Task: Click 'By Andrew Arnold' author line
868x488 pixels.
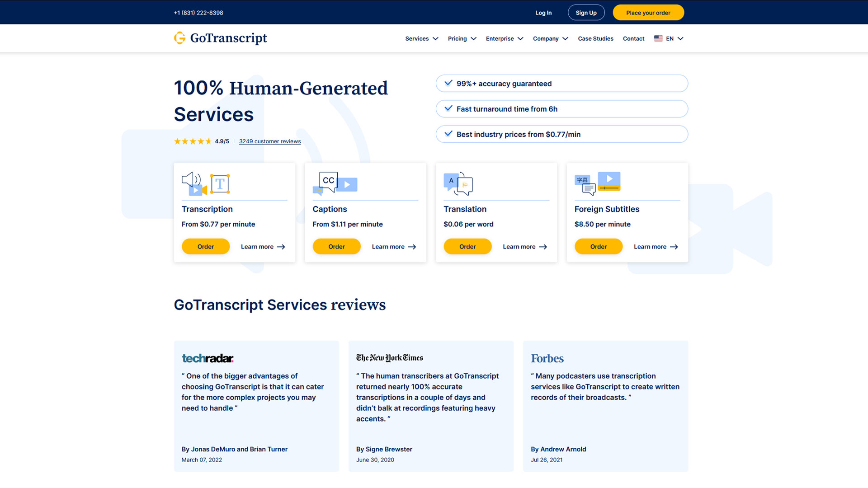Action: pos(558,449)
